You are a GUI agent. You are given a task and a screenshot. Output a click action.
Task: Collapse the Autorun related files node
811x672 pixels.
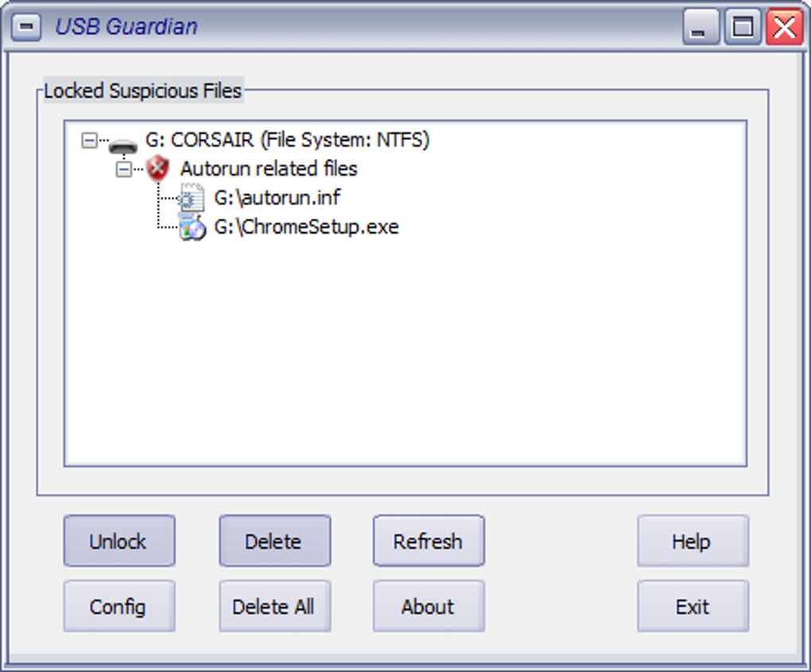click(x=124, y=169)
